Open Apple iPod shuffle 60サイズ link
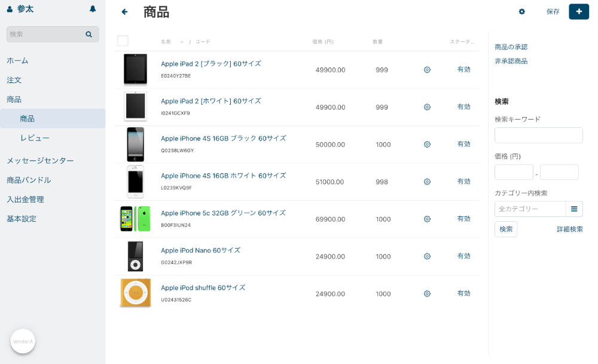This screenshot has width=598, height=364. tap(203, 287)
